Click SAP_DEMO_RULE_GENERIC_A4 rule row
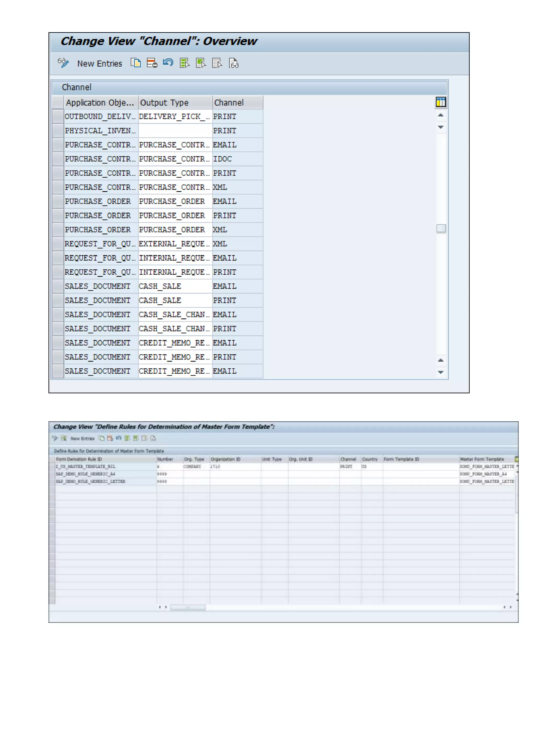The height and width of the screenshot is (756, 535). 106,474
